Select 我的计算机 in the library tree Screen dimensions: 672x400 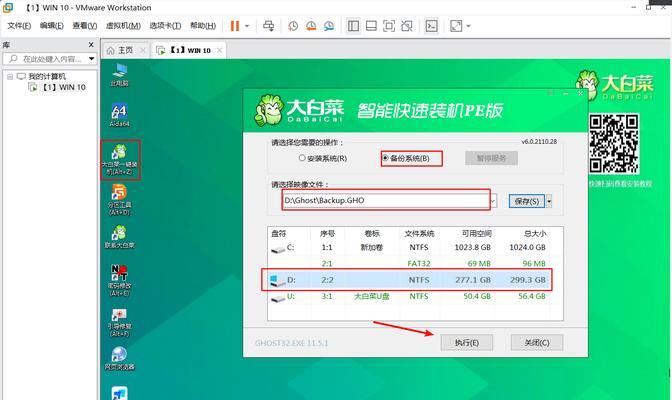47,77
